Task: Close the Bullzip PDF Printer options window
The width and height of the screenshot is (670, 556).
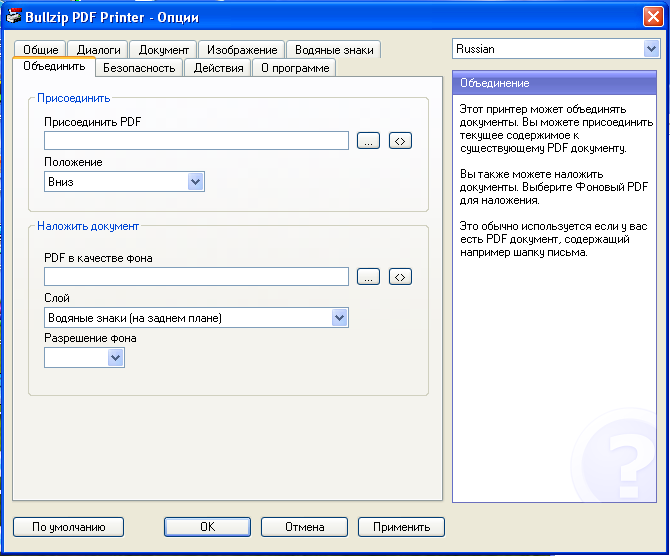Action: pyautogui.click(x=653, y=17)
